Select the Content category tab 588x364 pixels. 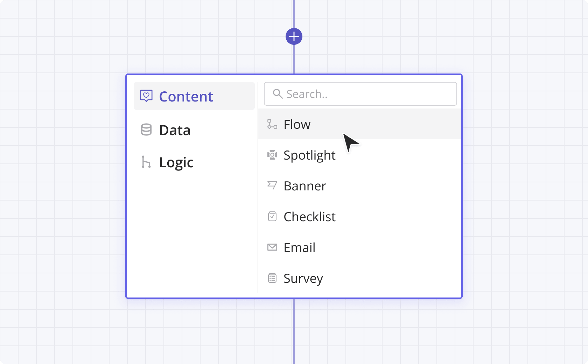pyautogui.click(x=194, y=96)
